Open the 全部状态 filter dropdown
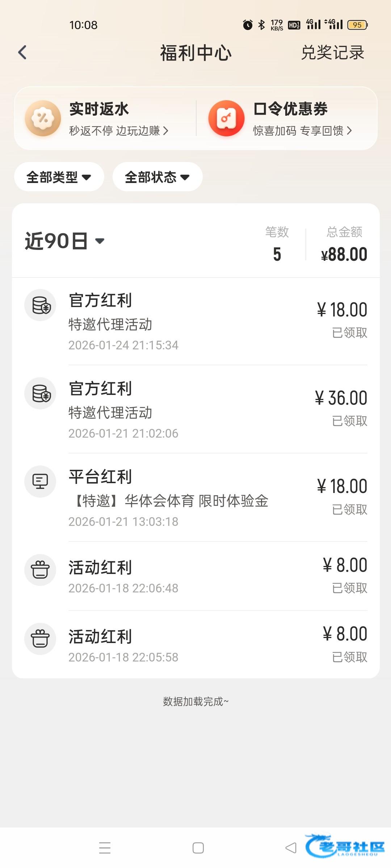Viewport: 391px width, 868px height. click(157, 177)
